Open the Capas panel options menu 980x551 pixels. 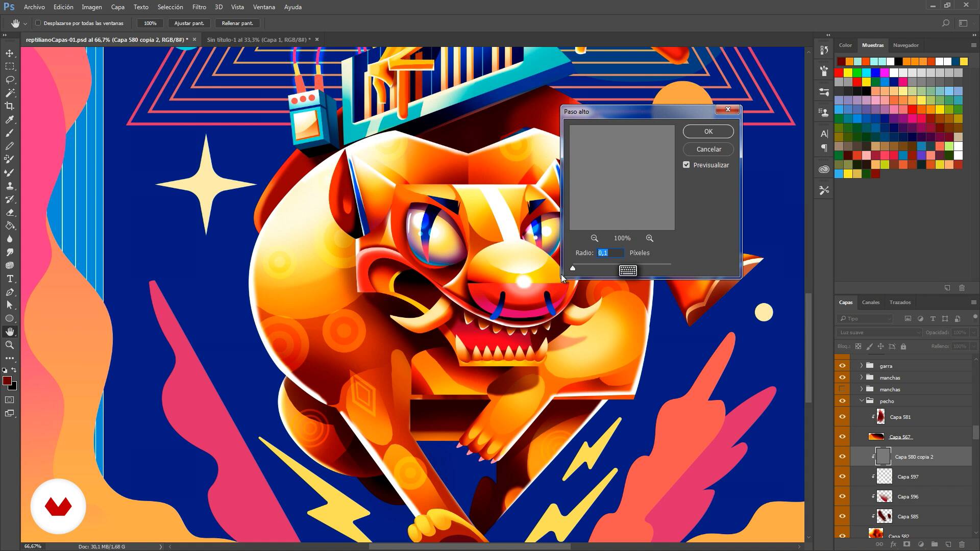tap(973, 302)
